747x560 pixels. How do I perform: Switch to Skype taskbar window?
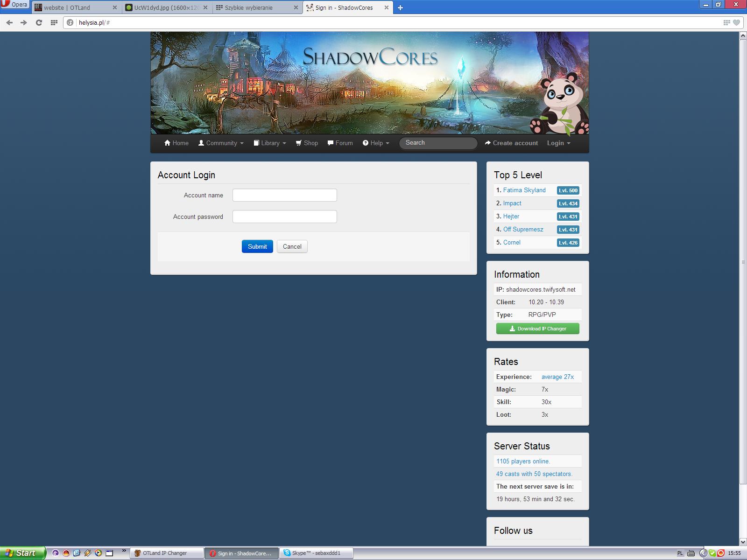coord(317,553)
